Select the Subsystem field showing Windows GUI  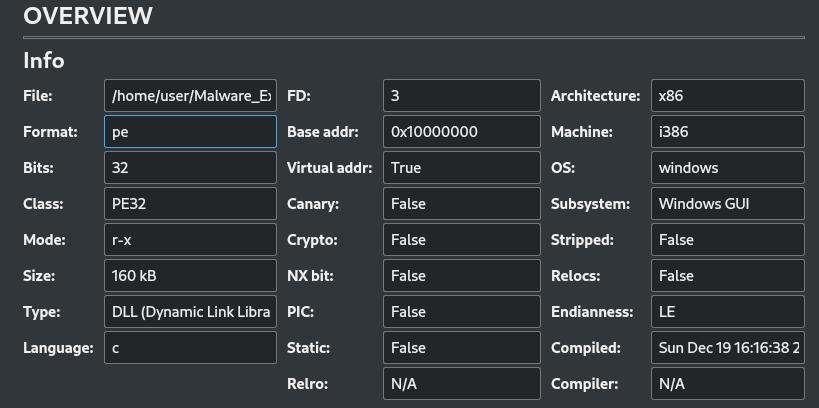click(727, 204)
